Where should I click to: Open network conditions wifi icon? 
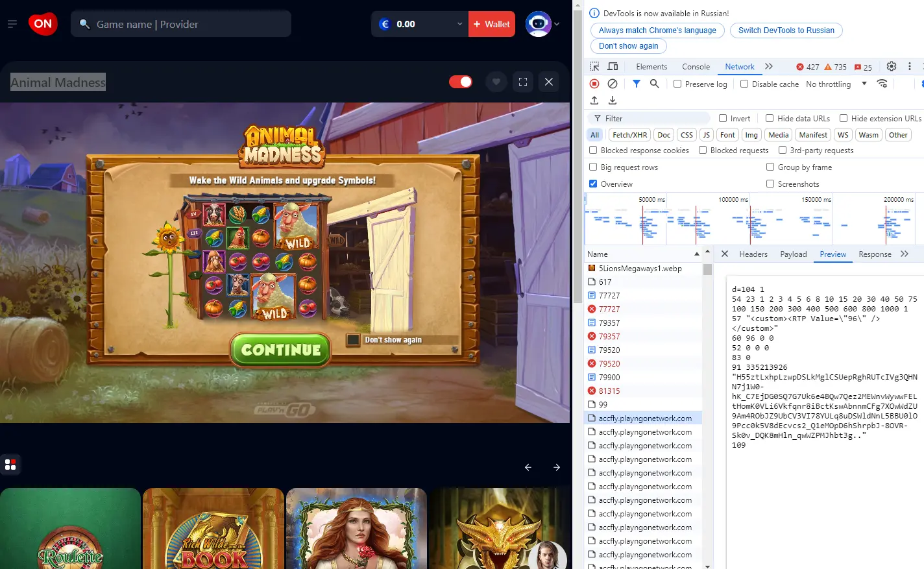pyautogui.click(x=882, y=84)
